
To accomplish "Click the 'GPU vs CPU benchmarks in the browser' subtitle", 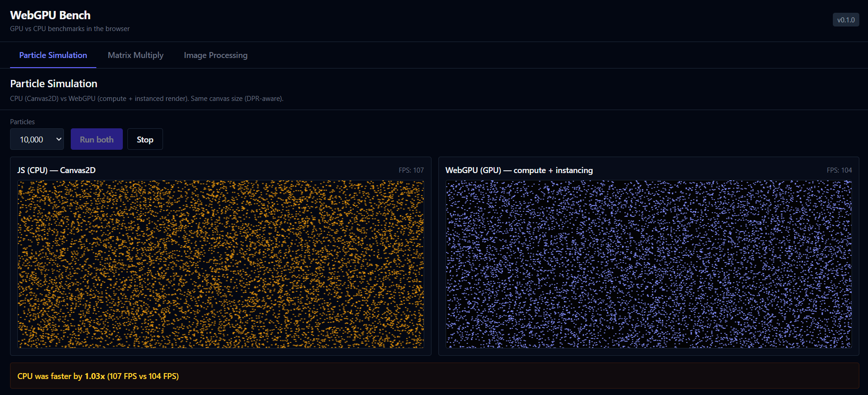I will 70,29.
